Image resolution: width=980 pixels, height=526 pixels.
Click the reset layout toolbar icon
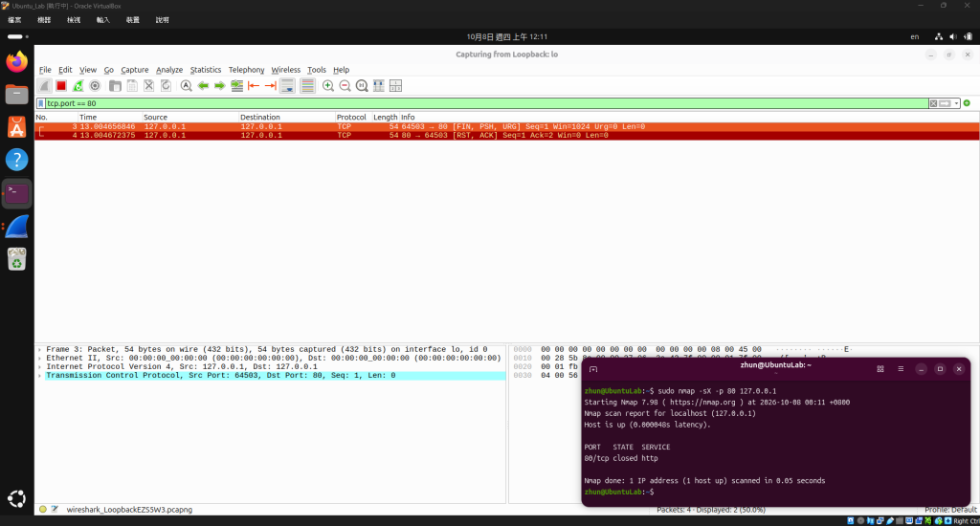[x=395, y=85]
